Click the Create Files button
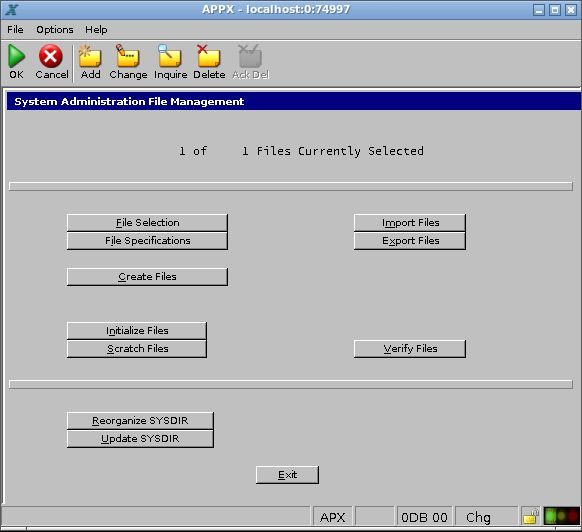This screenshot has height=532, width=582. coord(147,277)
